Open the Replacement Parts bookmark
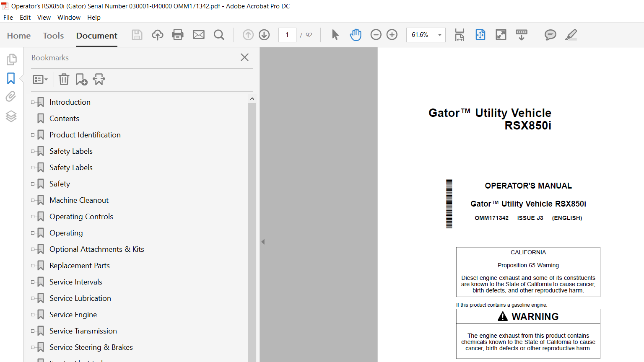644x362 pixels. tap(80, 266)
